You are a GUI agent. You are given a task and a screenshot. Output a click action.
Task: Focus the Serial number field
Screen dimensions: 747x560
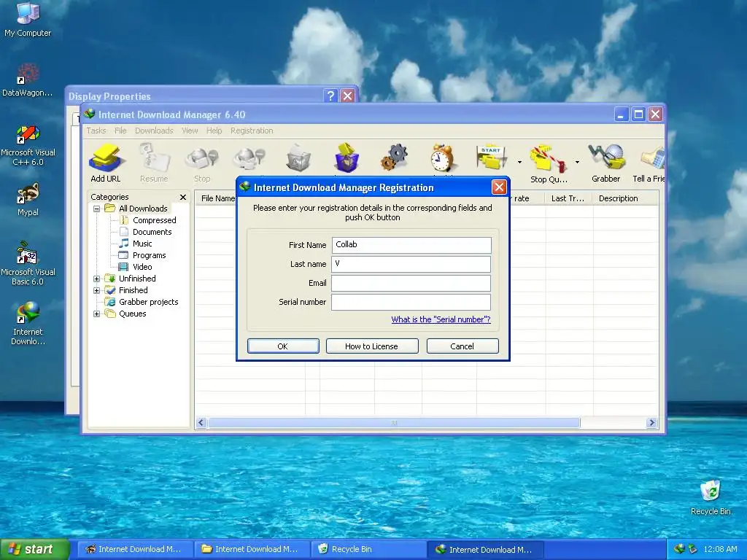tap(411, 302)
